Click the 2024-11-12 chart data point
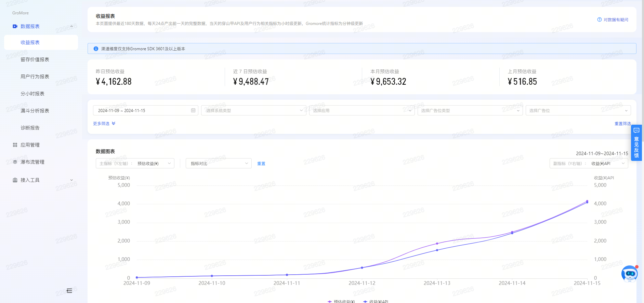Screen dimensions: 644x303 (x=362, y=268)
